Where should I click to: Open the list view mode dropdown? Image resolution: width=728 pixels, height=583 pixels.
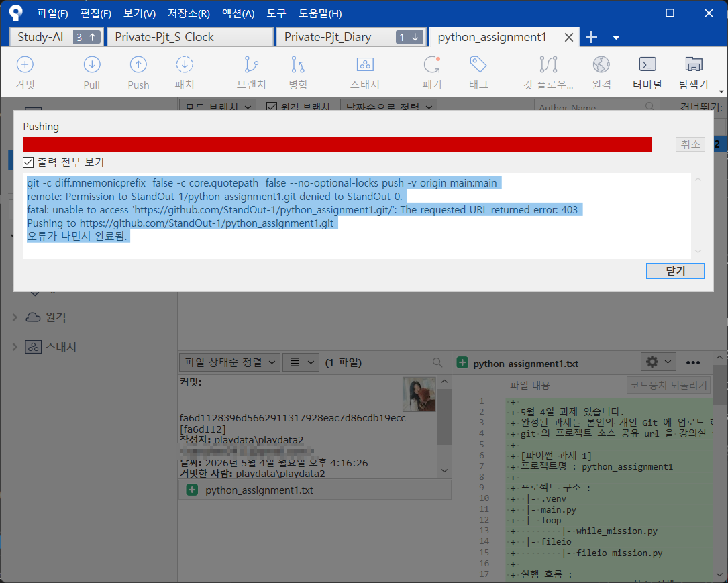click(x=301, y=362)
